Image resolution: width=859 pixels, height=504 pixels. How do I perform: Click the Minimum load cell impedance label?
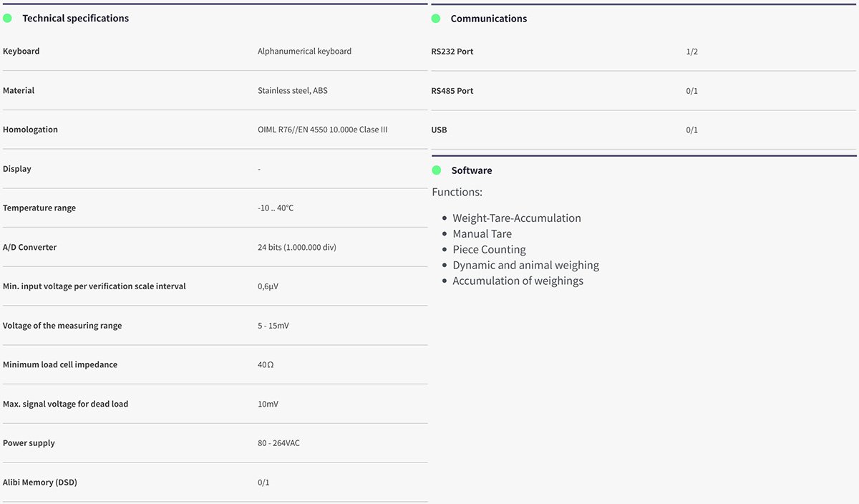click(60, 364)
